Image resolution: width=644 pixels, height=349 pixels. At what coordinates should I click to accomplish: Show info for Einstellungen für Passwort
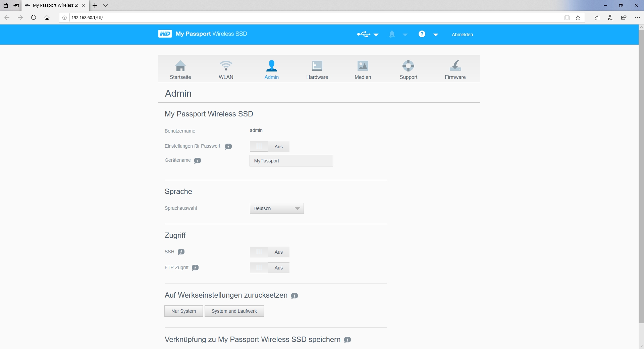pyautogui.click(x=228, y=146)
